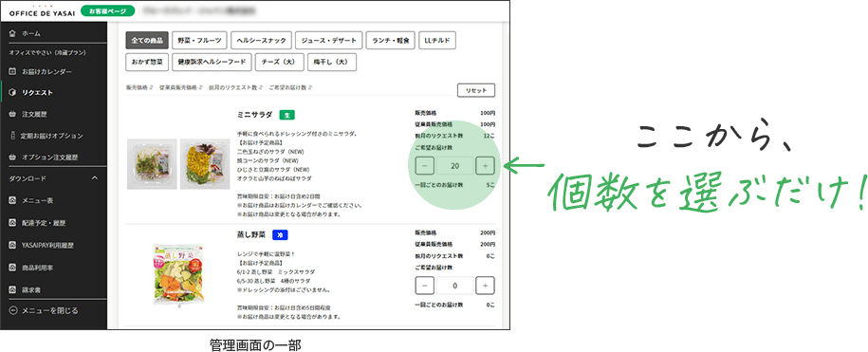The image size is (868, 352).
Task: Filter by ランチ・軽食 category
Action: (x=390, y=41)
